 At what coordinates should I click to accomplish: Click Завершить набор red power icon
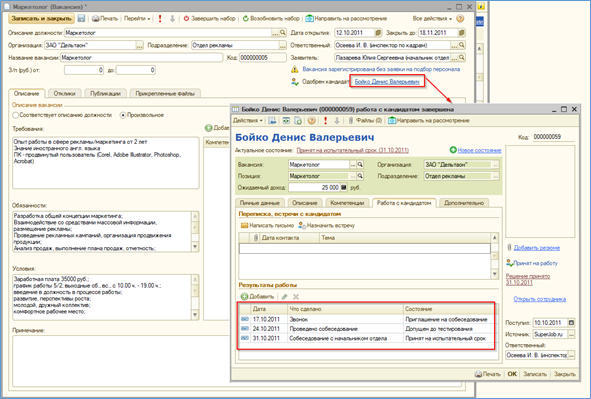click(x=186, y=18)
